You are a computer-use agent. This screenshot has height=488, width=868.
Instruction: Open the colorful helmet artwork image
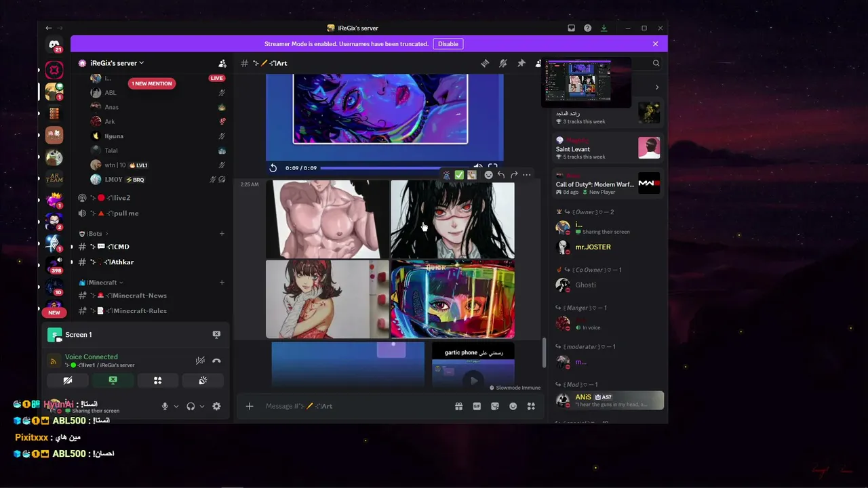(x=453, y=299)
